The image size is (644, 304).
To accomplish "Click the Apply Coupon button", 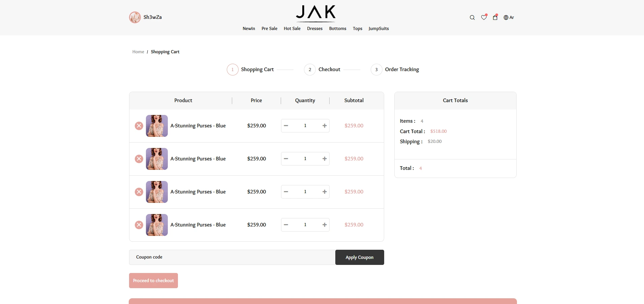I will pos(359,257).
